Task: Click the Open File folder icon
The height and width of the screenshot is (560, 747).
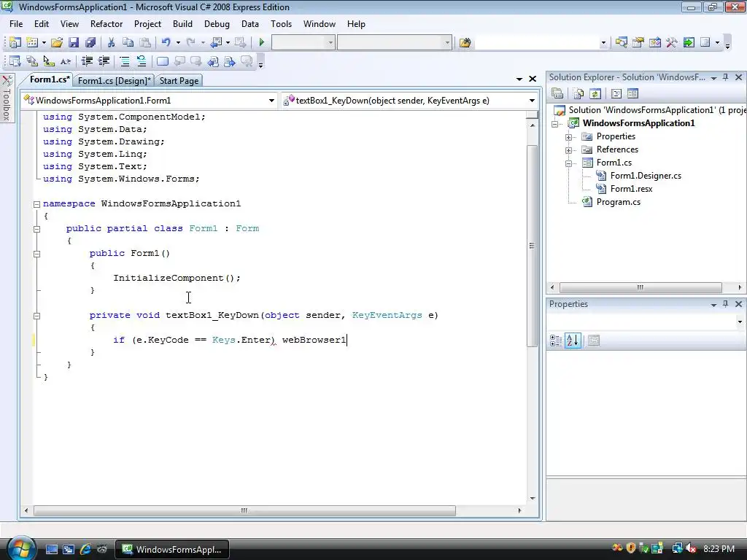Action: click(57, 42)
